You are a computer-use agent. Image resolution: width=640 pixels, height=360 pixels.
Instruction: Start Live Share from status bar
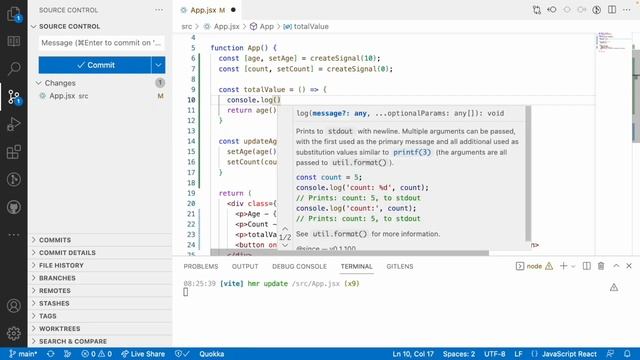pyautogui.click(x=143, y=354)
